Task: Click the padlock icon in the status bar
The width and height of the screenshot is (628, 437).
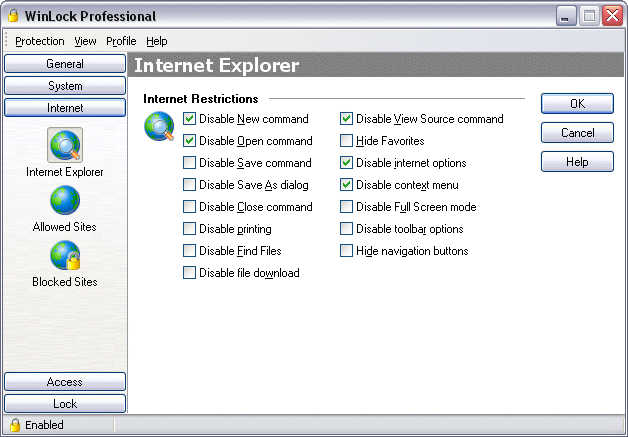Action: point(15,425)
